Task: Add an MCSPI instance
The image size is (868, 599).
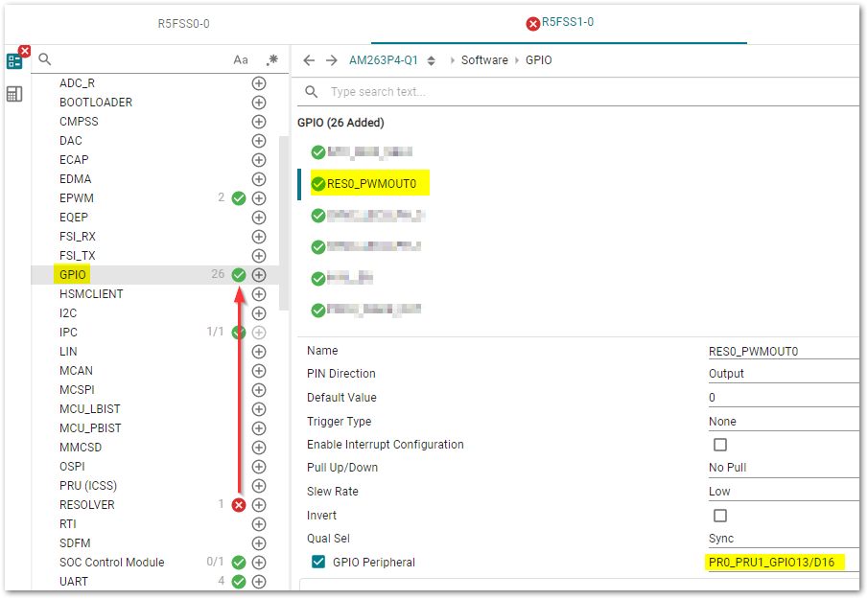Action: click(x=259, y=390)
